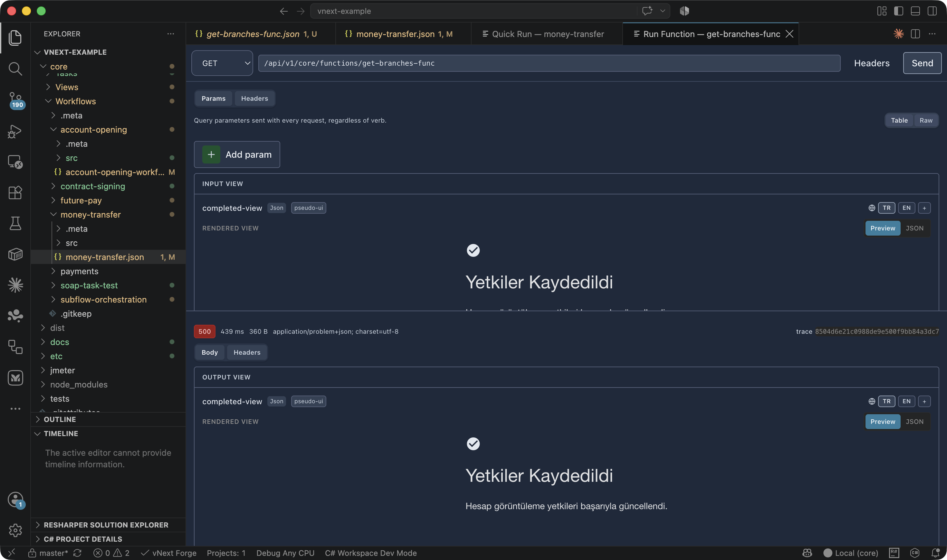Edit the API endpoint URL field
This screenshot has width=947, height=560.
click(x=549, y=63)
